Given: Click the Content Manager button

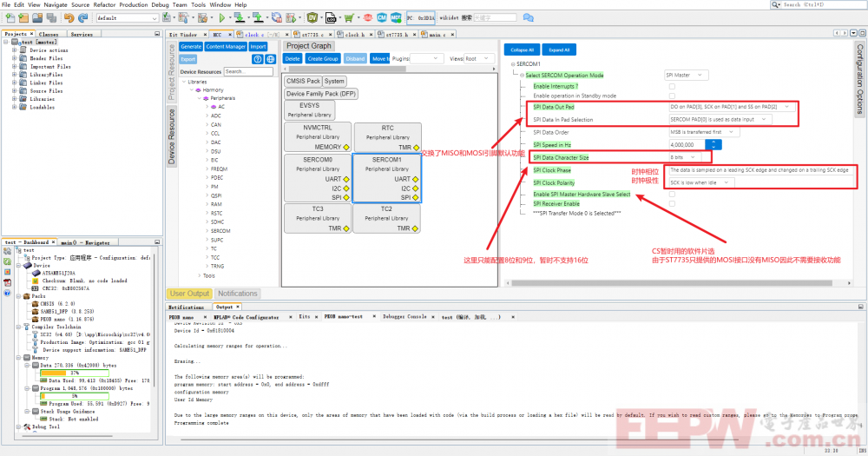Looking at the screenshot, I should [x=226, y=47].
